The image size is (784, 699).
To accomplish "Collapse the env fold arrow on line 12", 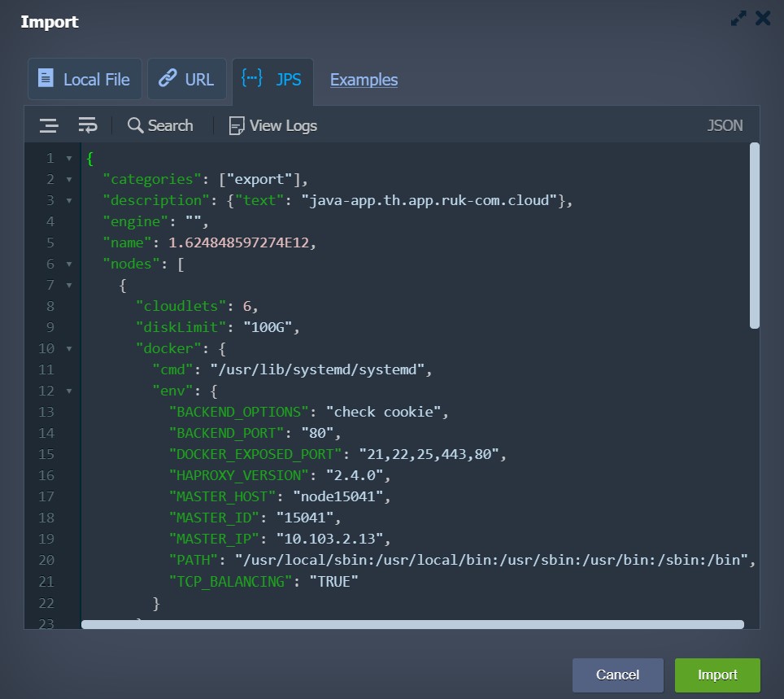I will tap(69, 391).
